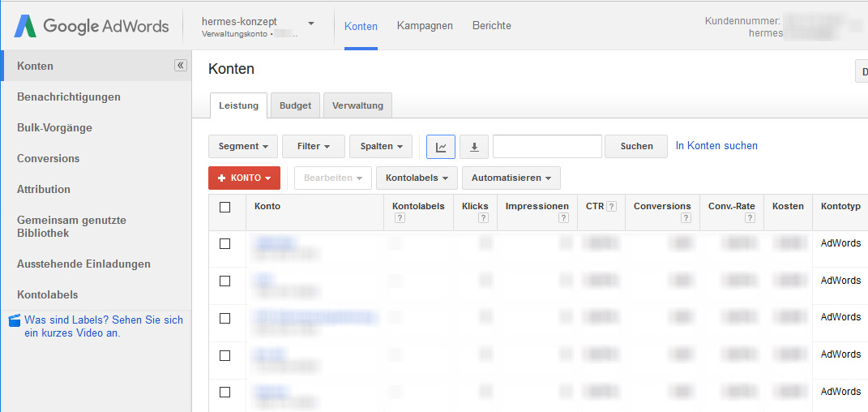Sort by the Konto column header
The width and height of the screenshot is (868, 412).
[267, 207]
